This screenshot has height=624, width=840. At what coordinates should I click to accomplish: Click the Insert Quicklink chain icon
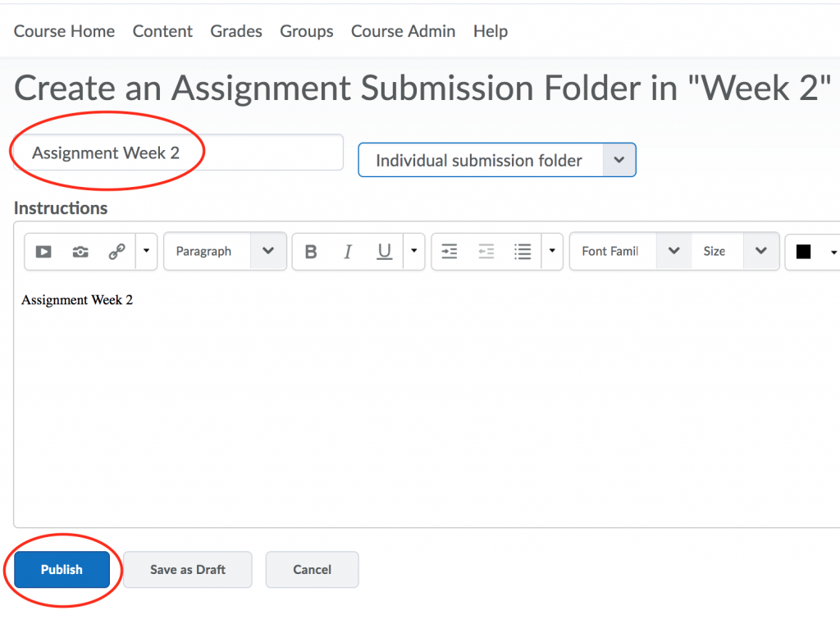click(116, 252)
